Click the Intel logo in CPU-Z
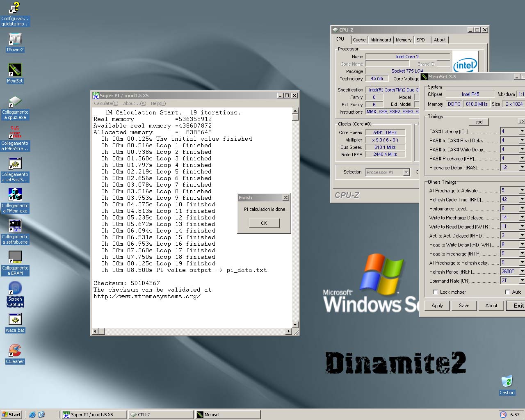Image resolution: width=525 pixels, height=420 pixels. coord(465,62)
